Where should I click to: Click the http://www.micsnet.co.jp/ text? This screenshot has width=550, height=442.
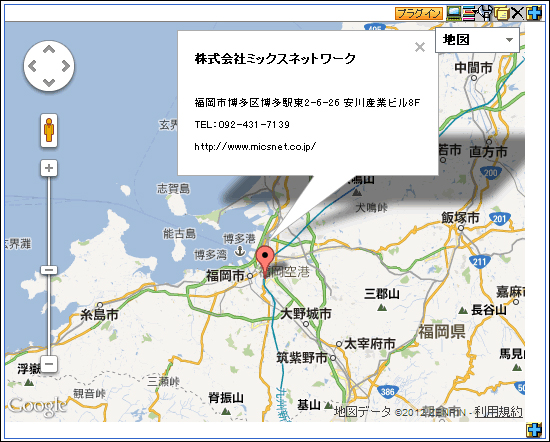pos(255,146)
